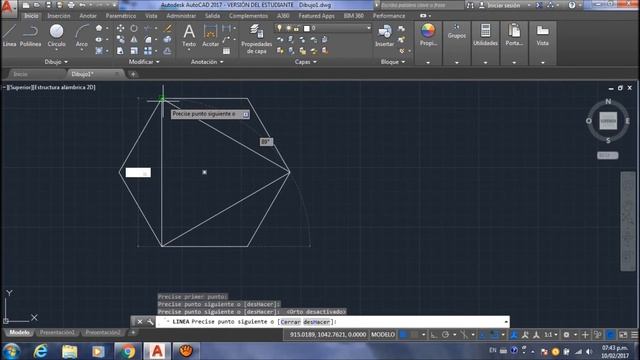Expand the Propiedades panel arrow
The image size is (640, 360).
point(428,62)
